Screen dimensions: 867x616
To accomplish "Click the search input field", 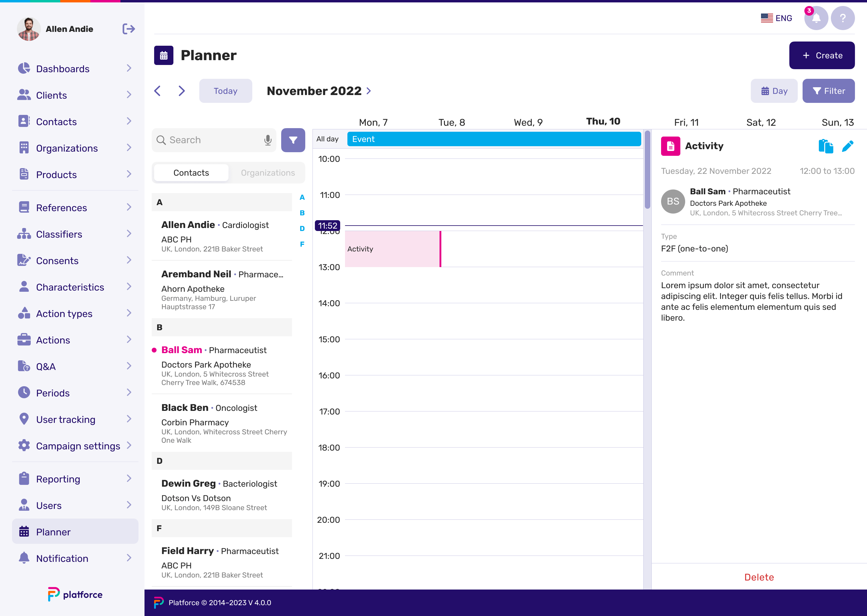I will pyautogui.click(x=211, y=139).
